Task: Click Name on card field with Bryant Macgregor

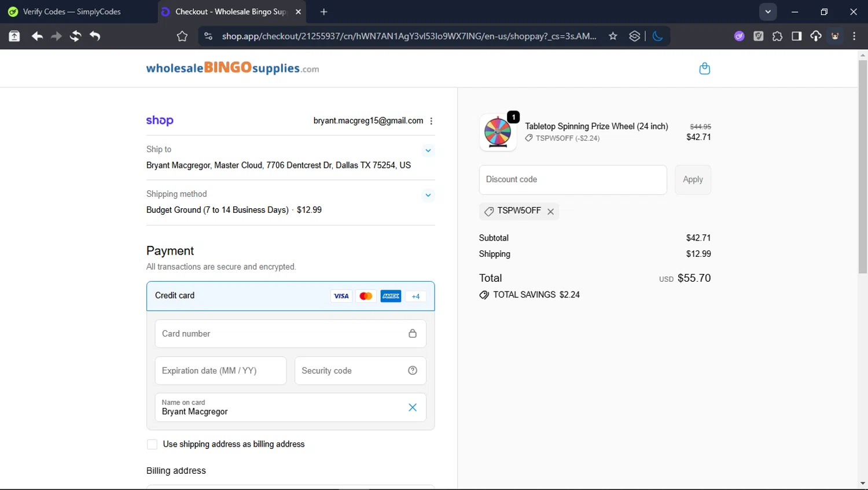Action: pyautogui.click(x=290, y=407)
